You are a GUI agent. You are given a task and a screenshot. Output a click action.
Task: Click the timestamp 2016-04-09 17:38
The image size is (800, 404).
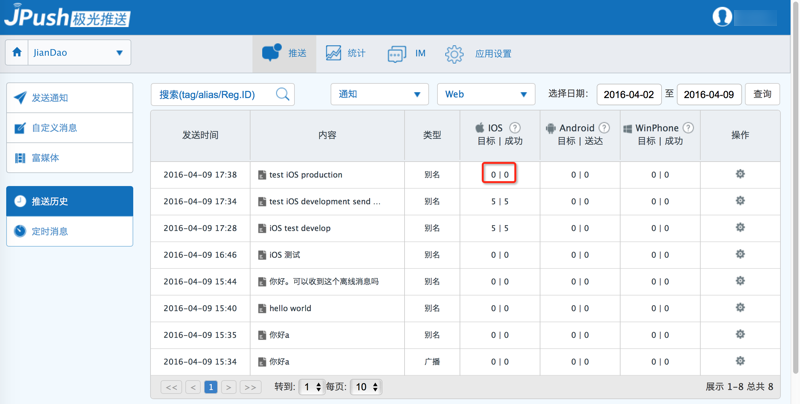pyautogui.click(x=200, y=175)
